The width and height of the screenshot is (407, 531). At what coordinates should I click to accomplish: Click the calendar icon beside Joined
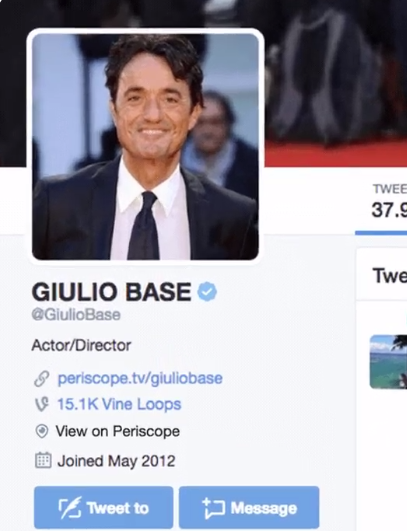43,460
